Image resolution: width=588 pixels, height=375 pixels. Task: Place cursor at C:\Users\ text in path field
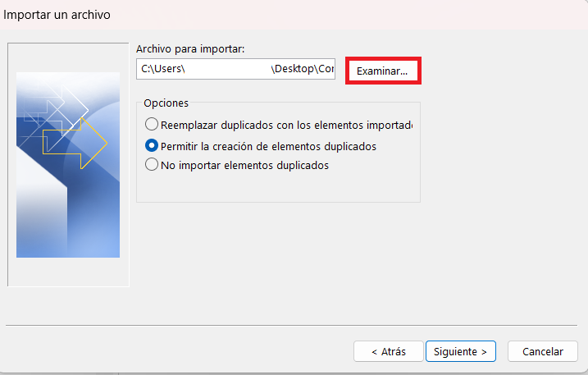pos(163,70)
